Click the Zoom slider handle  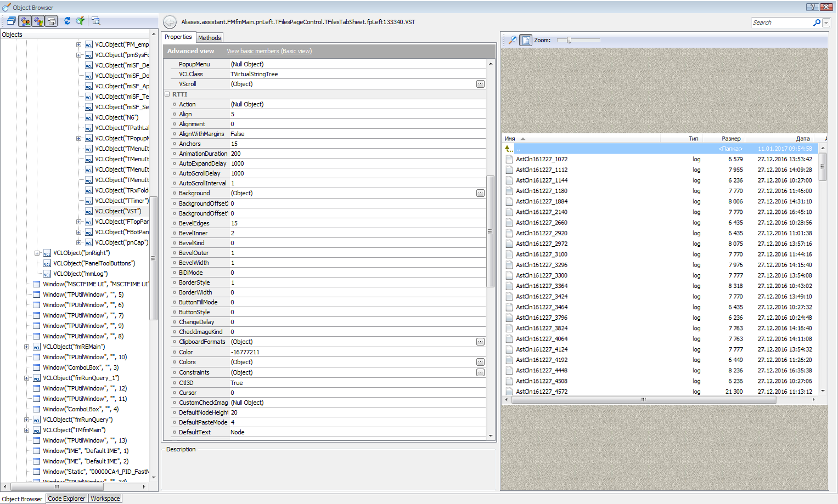coord(569,40)
